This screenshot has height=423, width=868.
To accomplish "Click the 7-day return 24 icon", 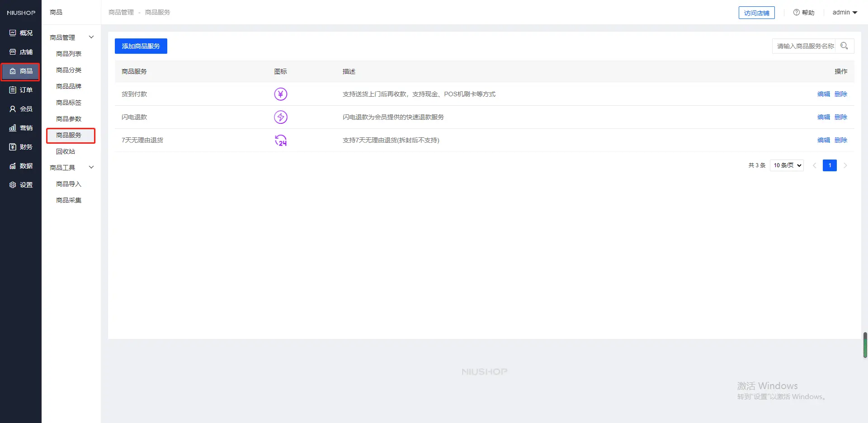I will 281,140.
